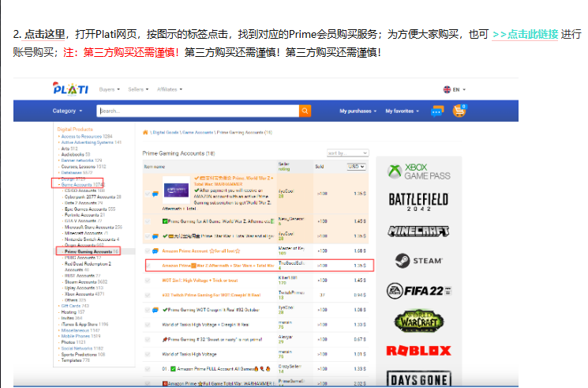This screenshot has height=388, width=588.
Task: Open the chat messages icon
Action: coord(437,111)
